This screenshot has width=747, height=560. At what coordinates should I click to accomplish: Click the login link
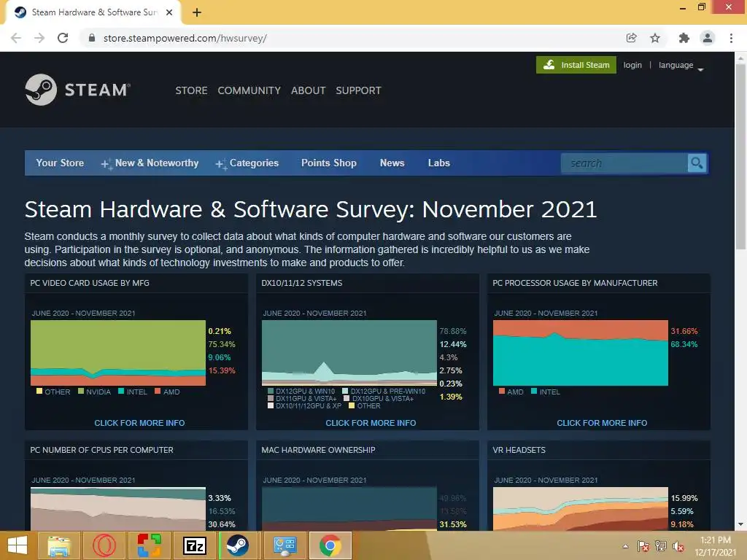point(632,65)
